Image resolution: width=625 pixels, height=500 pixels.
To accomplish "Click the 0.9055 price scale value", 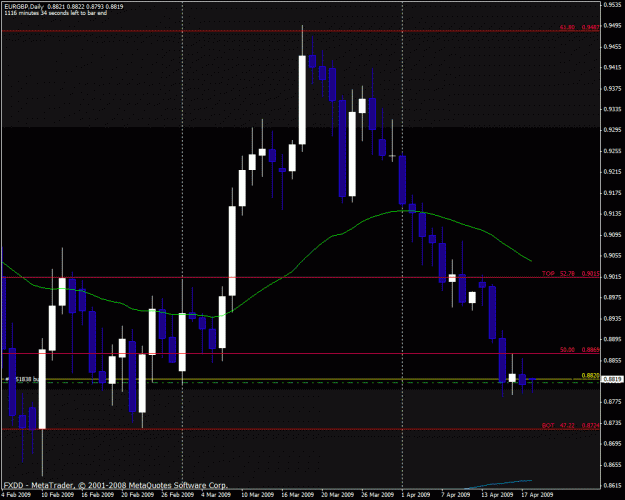I will [x=613, y=255].
